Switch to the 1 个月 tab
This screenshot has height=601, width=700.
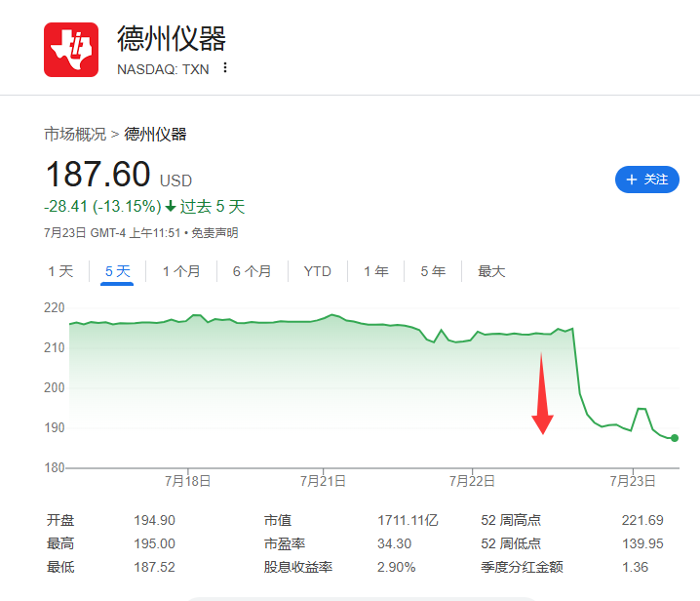[x=181, y=271]
